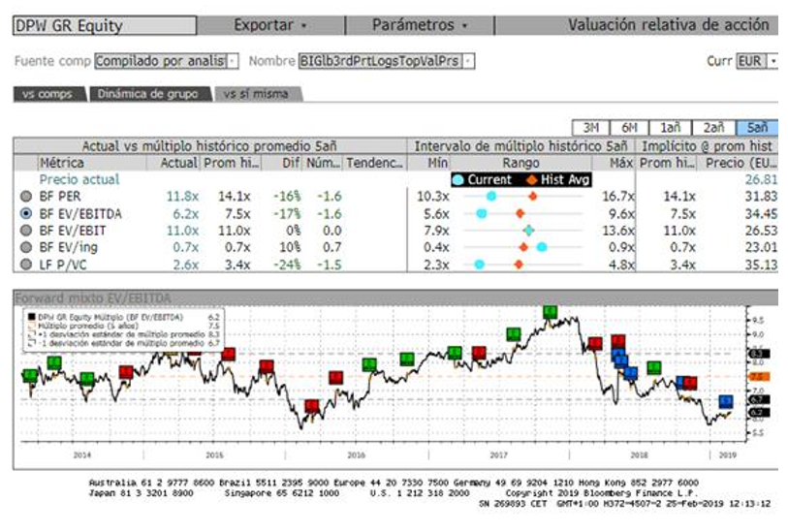The image size is (788, 532).
Task: Click the 2018 label on the chart axis
Action: coord(639,455)
